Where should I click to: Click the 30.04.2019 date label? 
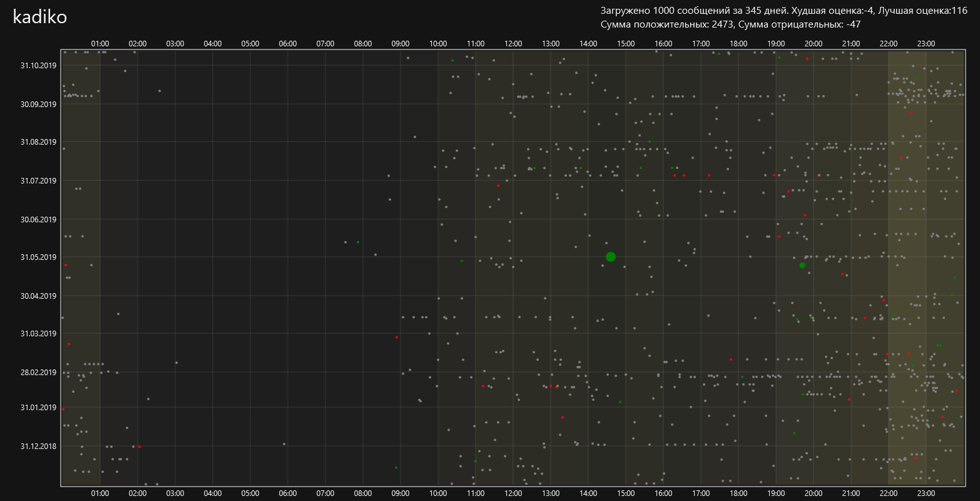pyautogui.click(x=39, y=296)
